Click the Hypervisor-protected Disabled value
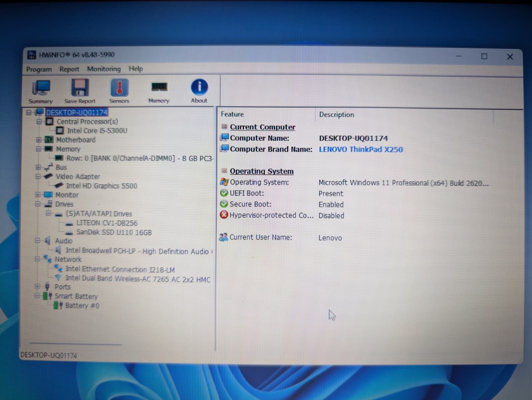 point(331,216)
